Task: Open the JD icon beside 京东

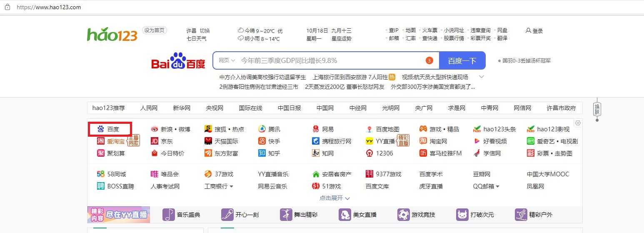Action: click(154, 141)
